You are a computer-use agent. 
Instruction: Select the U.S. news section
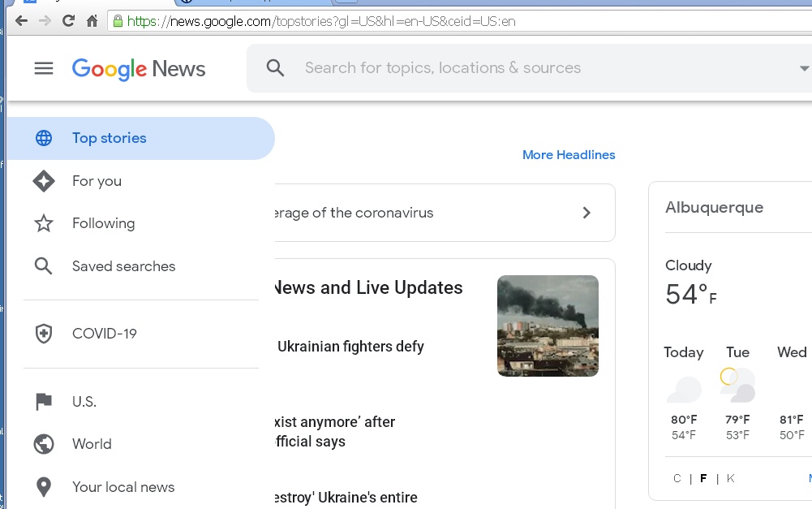pyautogui.click(x=141, y=402)
